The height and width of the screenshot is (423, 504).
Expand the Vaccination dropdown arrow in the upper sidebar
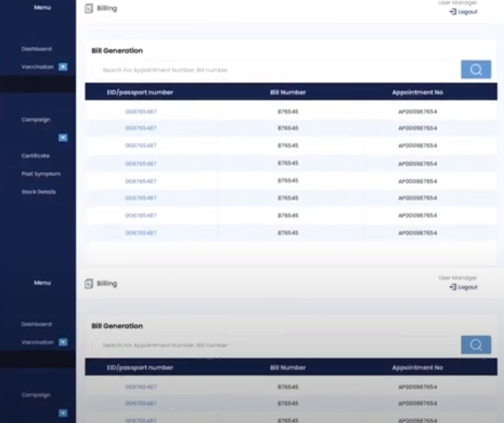63,67
